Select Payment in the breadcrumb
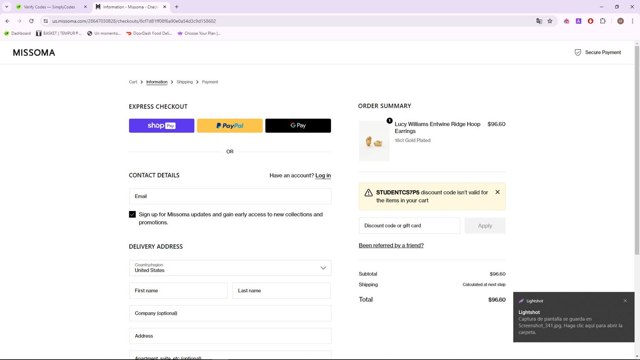 [210, 82]
